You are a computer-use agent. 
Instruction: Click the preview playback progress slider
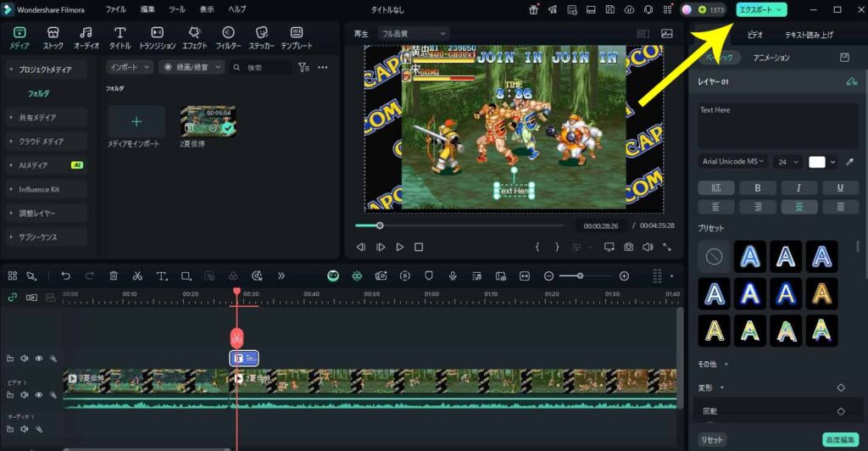pyautogui.click(x=459, y=225)
